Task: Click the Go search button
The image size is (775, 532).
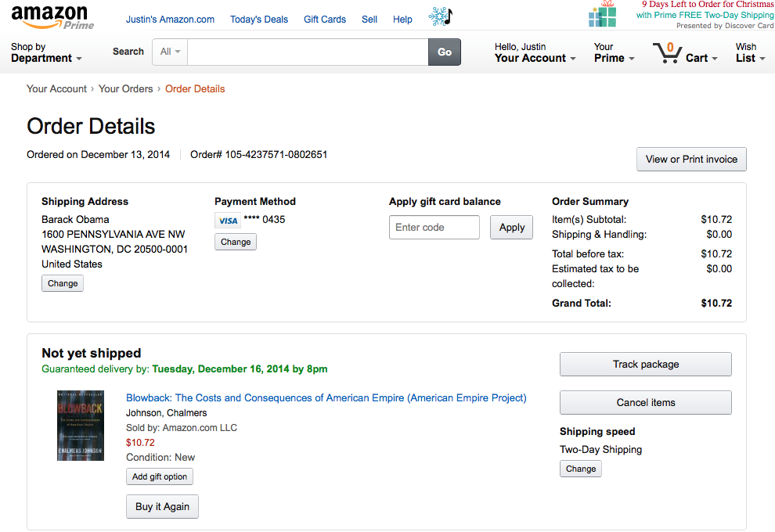Action: point(445,52)
